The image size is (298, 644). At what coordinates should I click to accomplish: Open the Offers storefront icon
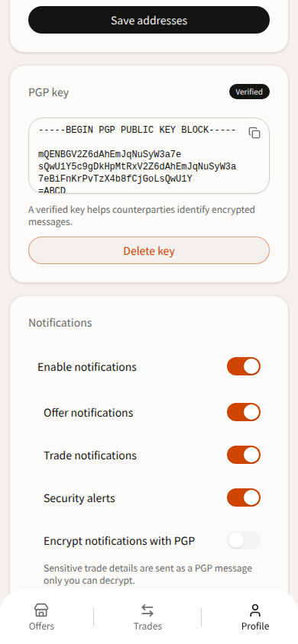[41, 610]
